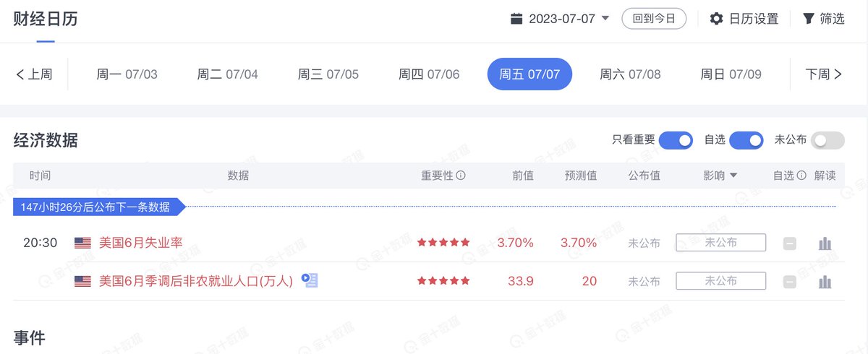Go to next week via 下周

(x=824, y=74)
